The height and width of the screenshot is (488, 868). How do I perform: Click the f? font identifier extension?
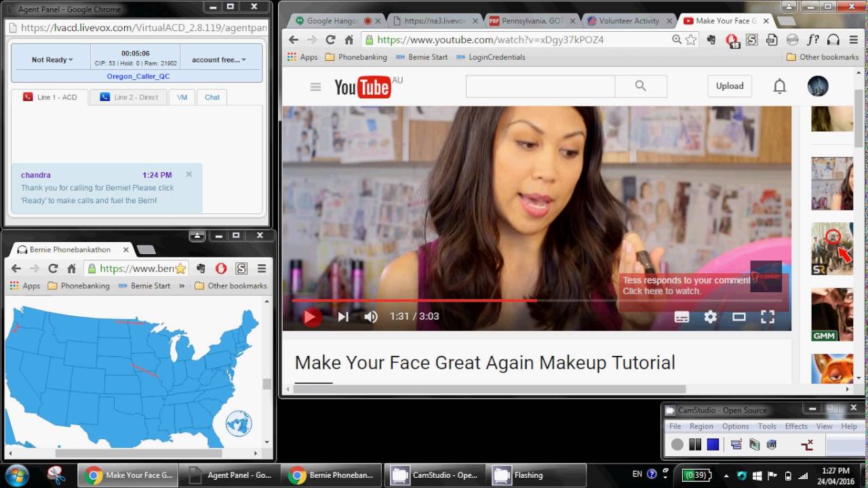[812, 40]
